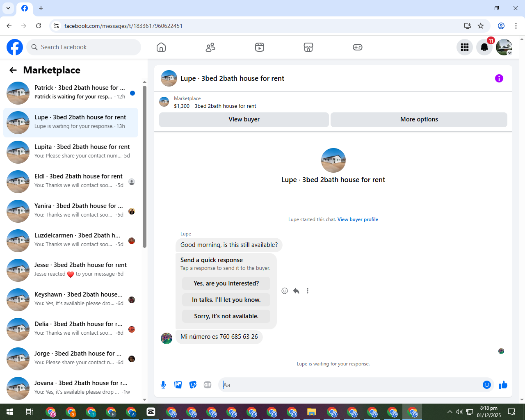Open the Gaming controller icon in top navigation
This screenshot has width=525, height=420.
pyautogui.click(x=358, y=47)
